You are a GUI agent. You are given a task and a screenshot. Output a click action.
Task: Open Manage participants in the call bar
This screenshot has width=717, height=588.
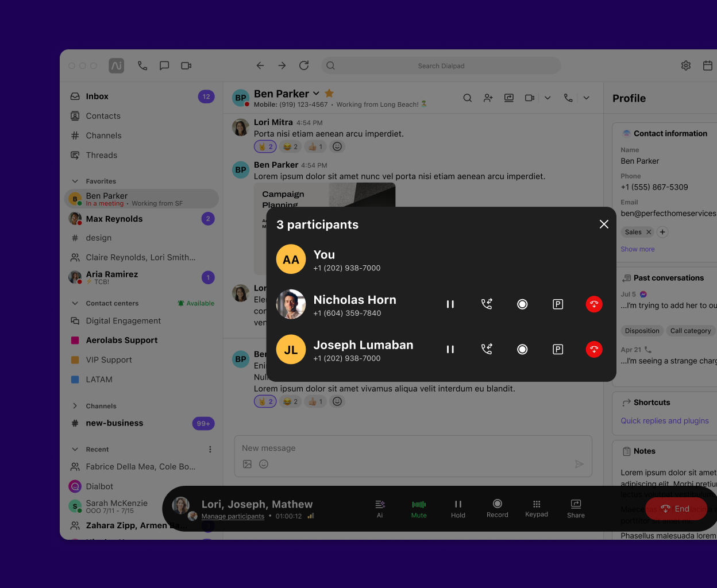click(232, 516)
